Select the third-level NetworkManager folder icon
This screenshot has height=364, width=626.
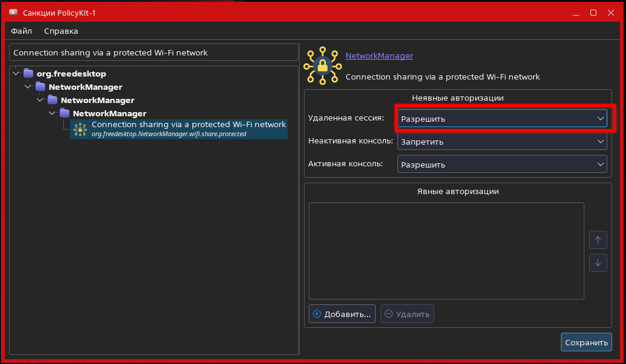tap(65, 113)
